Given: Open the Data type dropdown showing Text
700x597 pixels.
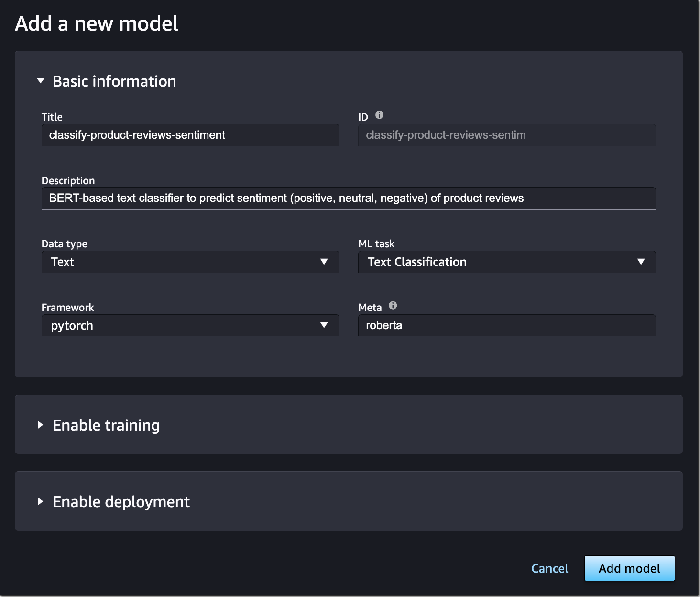Looking at the screenshot, I should [x=190, y=262].
